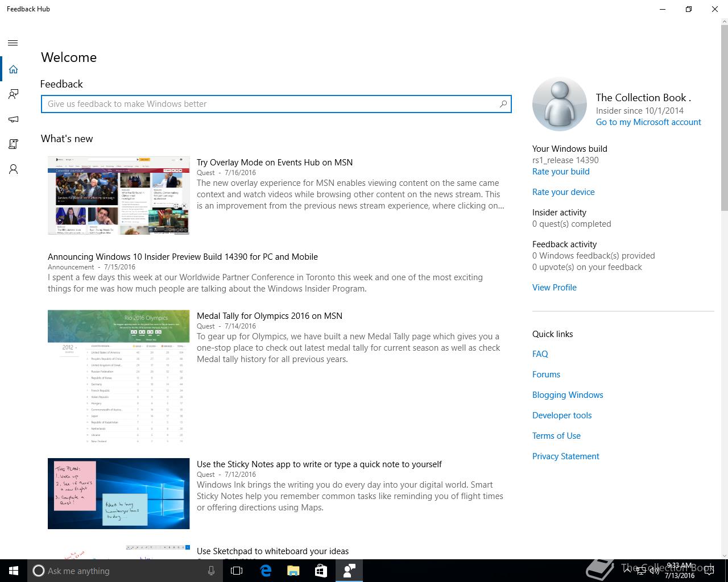Viewport: 728px width, 582px height.
Task: Click Rate your device link
Action: (564, 192)
